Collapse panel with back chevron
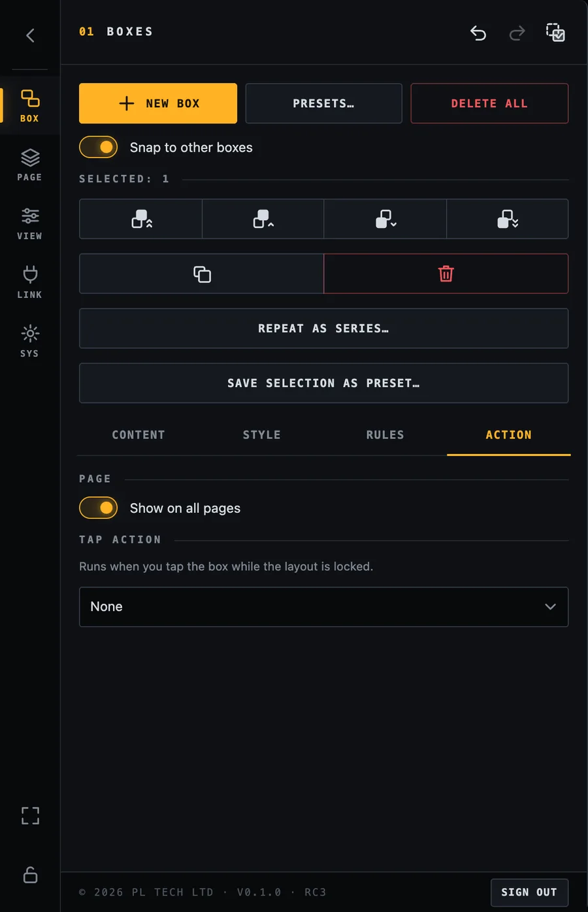Image resolution: width=588 pixels, height=912 pixels. 30,35
